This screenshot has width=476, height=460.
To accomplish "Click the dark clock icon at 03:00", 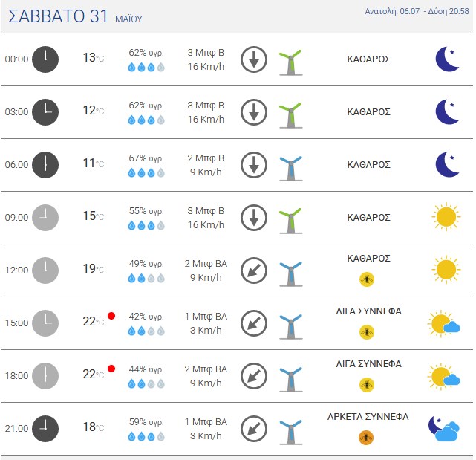I will (45, 112).
